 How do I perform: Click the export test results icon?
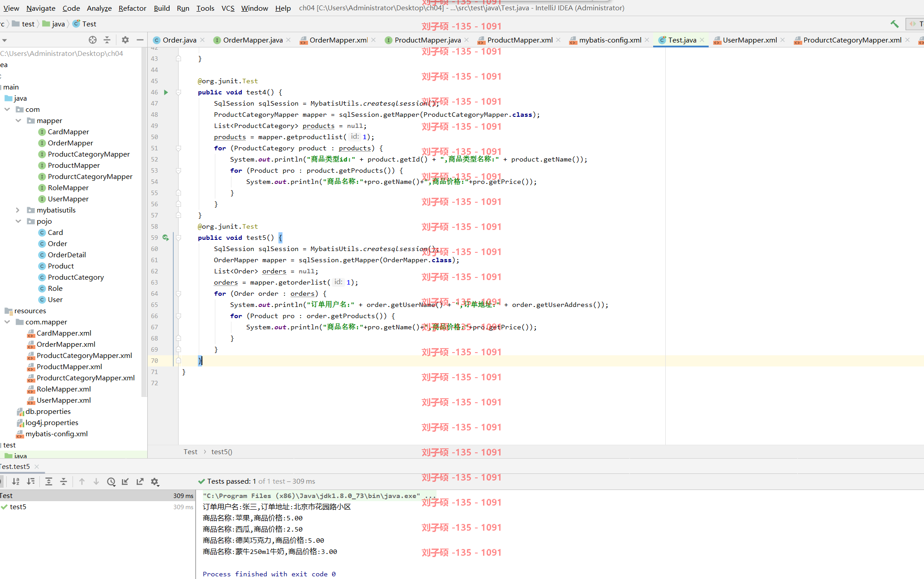coord(140,481)
